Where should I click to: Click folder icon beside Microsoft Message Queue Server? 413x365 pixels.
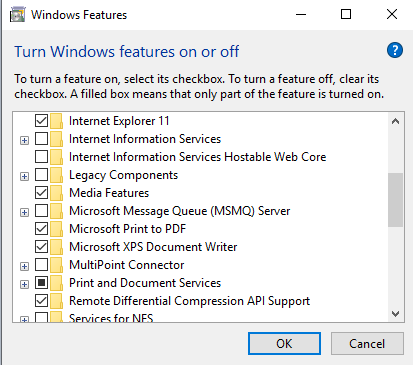click(57, 211)
